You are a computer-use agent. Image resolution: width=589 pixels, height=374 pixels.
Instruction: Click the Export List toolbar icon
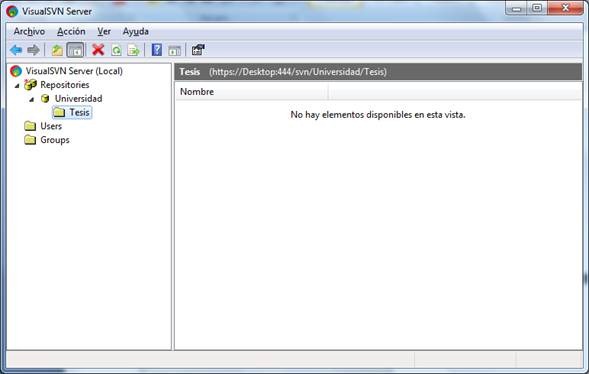click(x=134, y=50)
